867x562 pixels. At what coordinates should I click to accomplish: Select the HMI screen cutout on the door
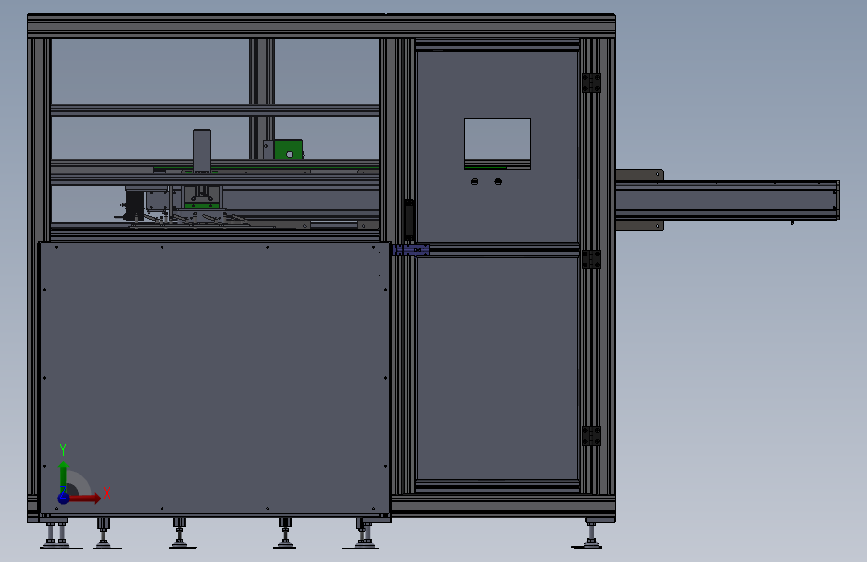pos(497,144)
